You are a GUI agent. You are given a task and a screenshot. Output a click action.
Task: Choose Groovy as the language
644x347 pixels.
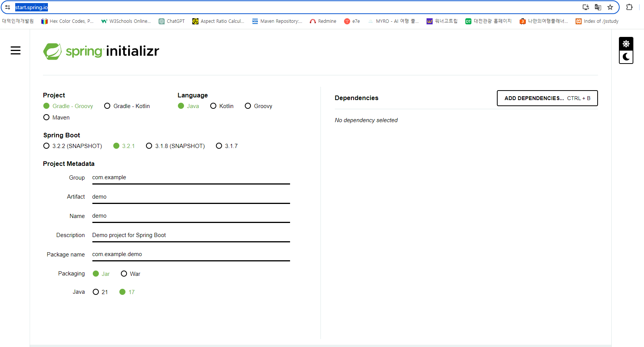pyautogui.click(x=259, y=106)
